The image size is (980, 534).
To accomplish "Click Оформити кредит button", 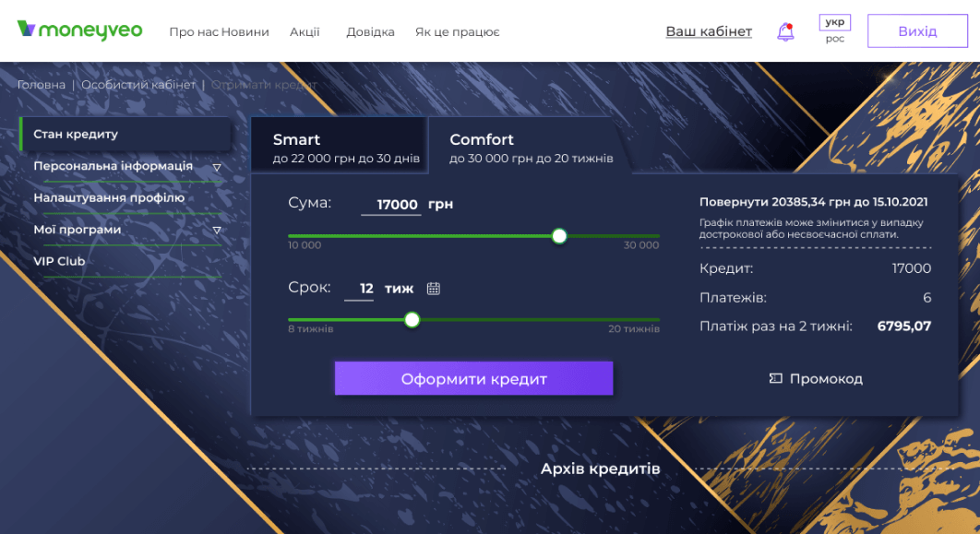I will [473, 378].
